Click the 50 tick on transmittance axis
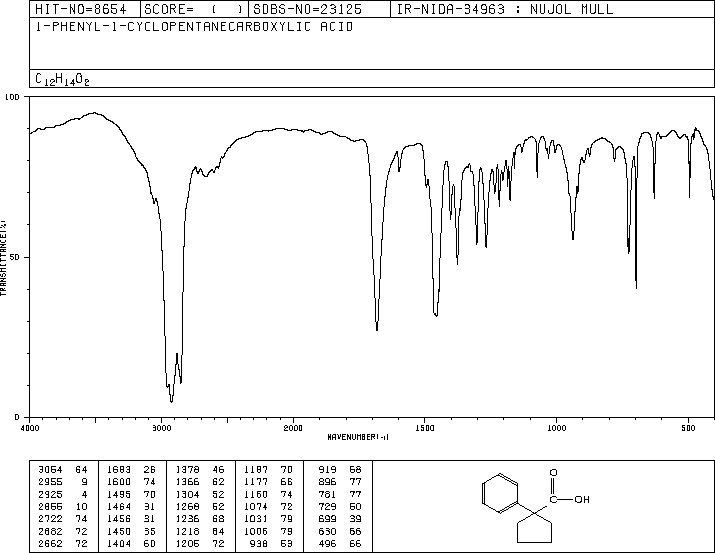This screenshot has height=553, width=715. (x=15, y=257)
